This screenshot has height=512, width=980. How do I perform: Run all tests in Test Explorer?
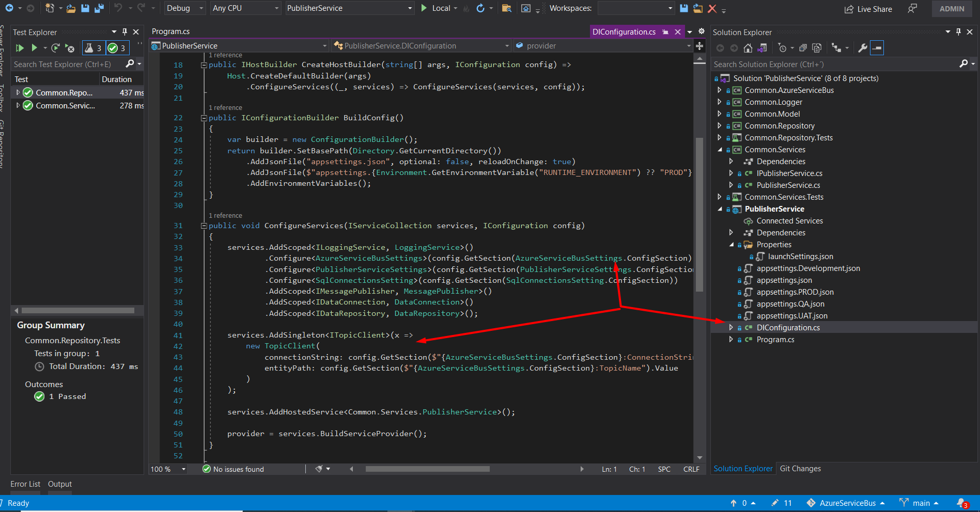coord(20,47)
